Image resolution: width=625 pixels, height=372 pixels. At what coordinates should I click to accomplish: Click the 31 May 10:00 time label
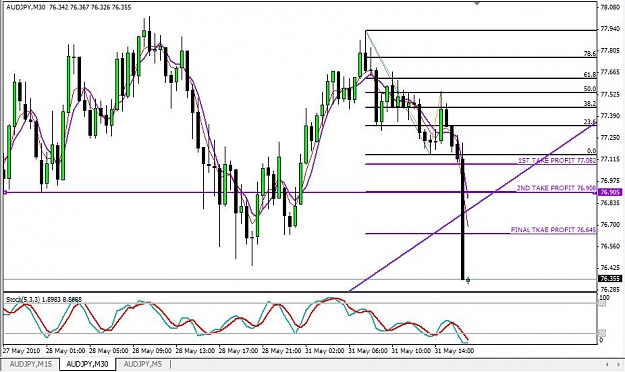pos(411,351)
